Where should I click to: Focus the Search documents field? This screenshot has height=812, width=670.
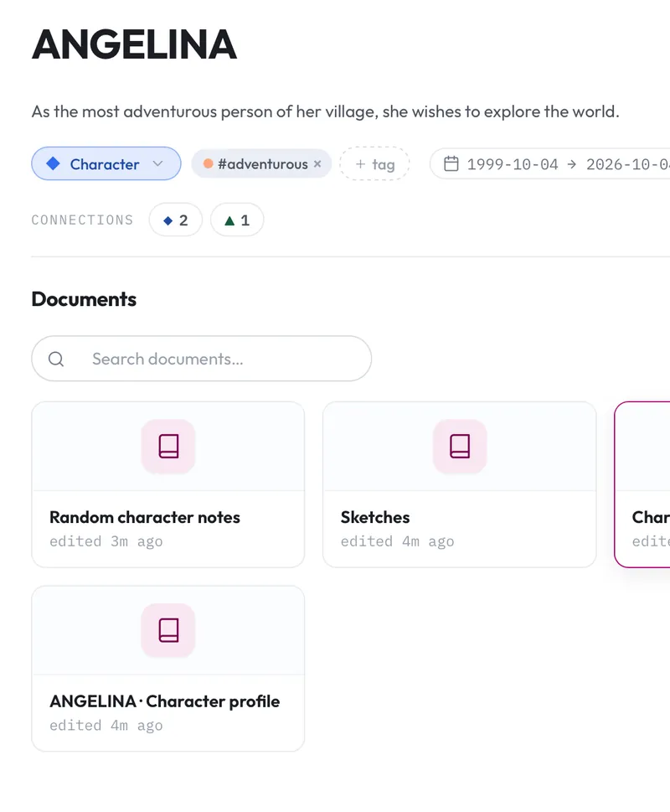201,359
